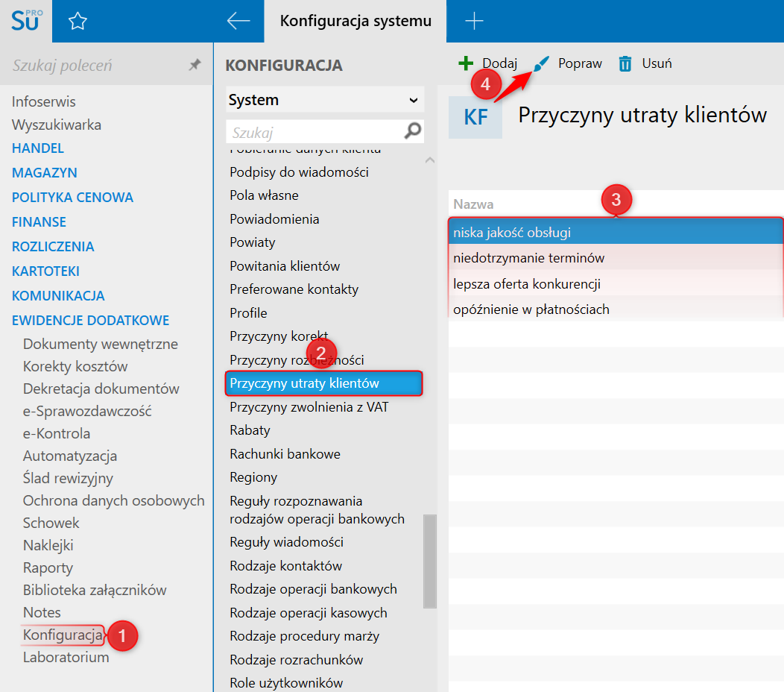The height and width of the screenshot is (692, 784).
Task: Open Infoserwis
Action: (x=43, y=101)
